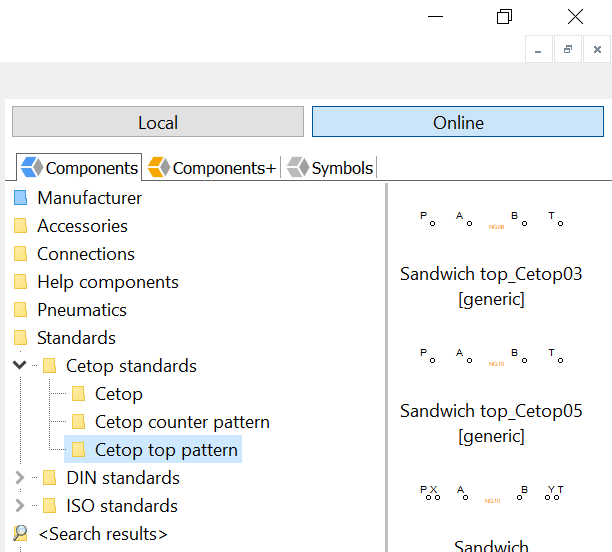Click the Cetop subfolder icon
Viewport: 612px width, 552px height.
(78, 394)
